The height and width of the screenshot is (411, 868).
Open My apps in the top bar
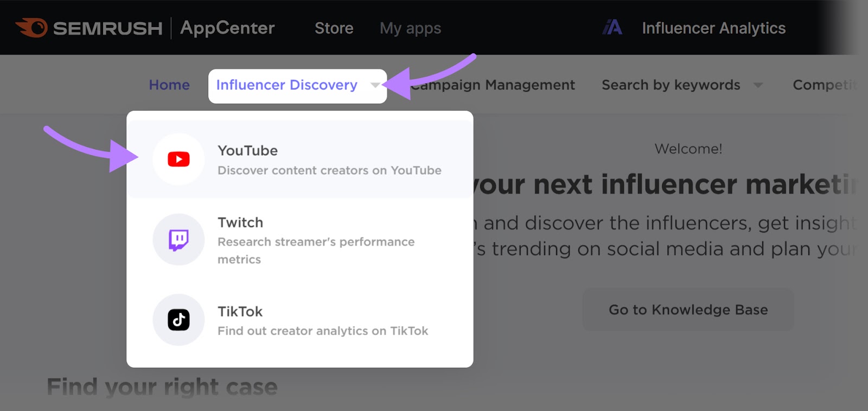(411, 28)
